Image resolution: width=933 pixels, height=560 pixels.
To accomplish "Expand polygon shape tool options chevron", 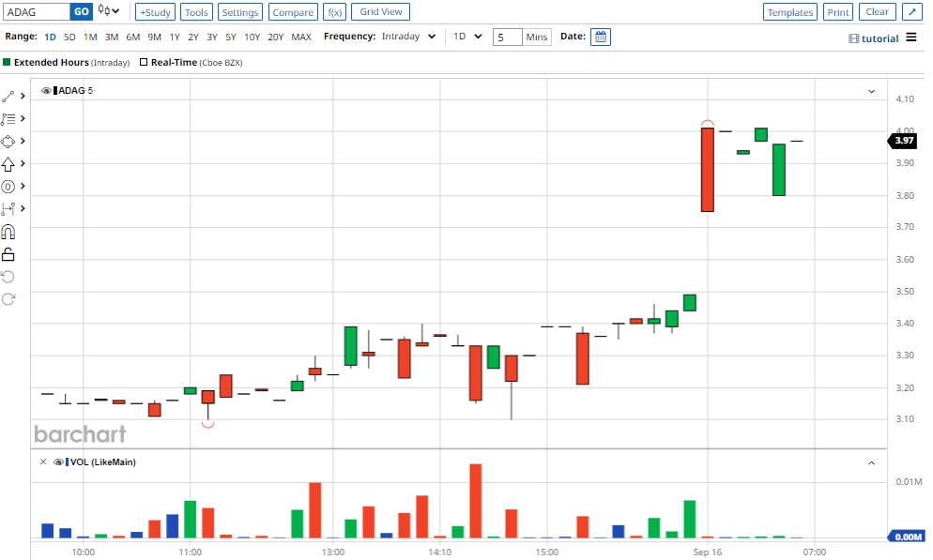I will click(x=23, y=141).
